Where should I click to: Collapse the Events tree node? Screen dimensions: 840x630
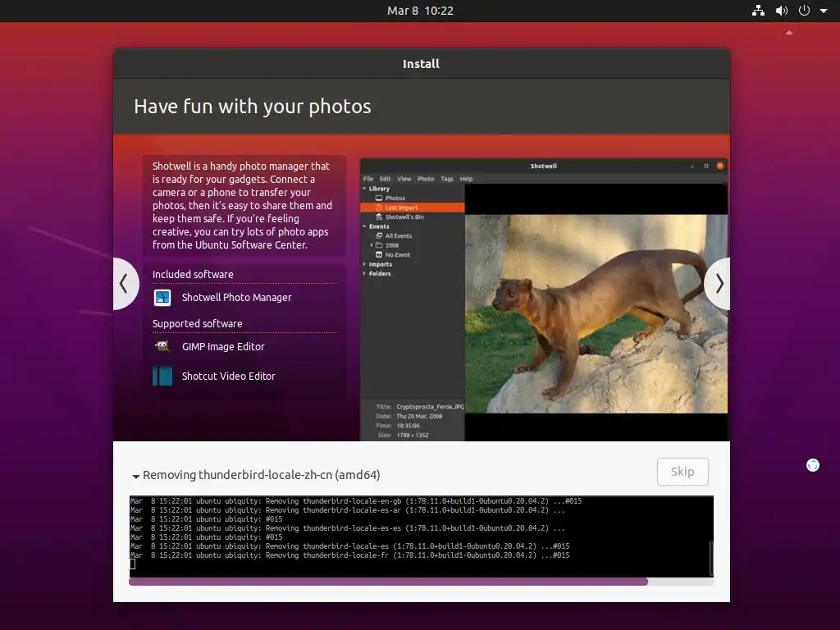click(364, 226)
